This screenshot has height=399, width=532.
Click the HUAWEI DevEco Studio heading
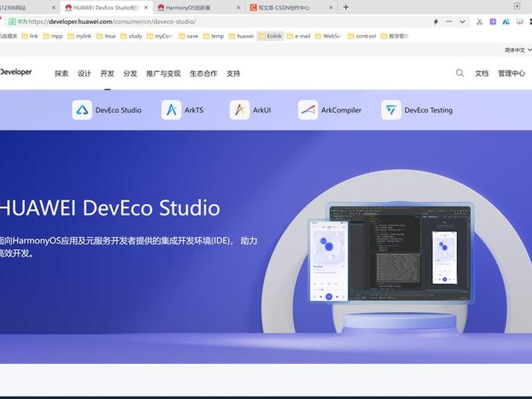110,207
